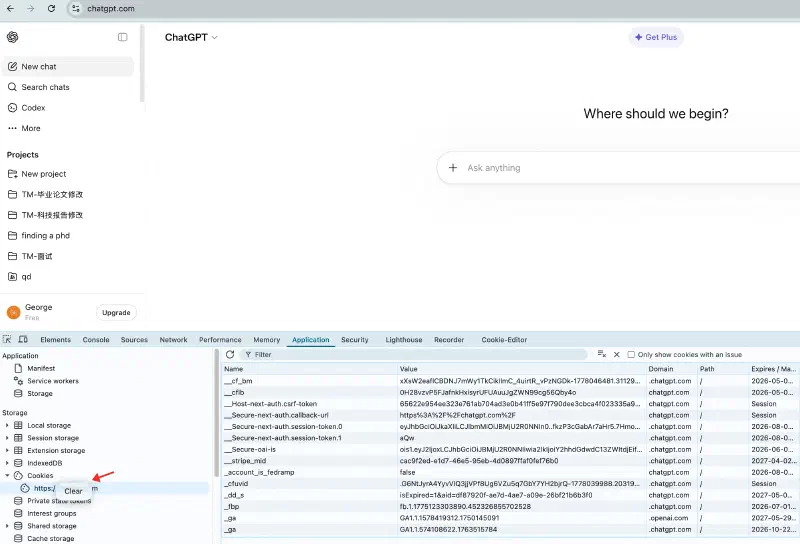Switch to the Security tab
This screenshot has height=544, width=800.
point(355,340)
